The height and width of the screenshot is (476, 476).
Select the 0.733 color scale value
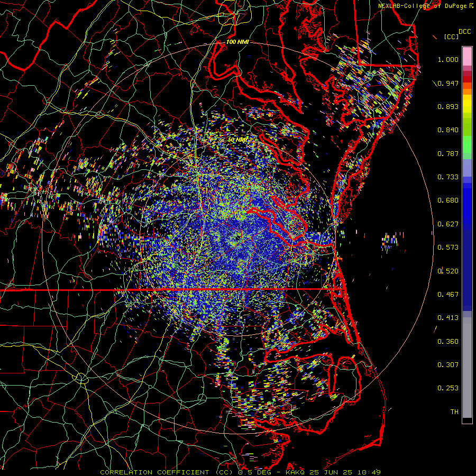pyautogui.click(x=448, y=177)
